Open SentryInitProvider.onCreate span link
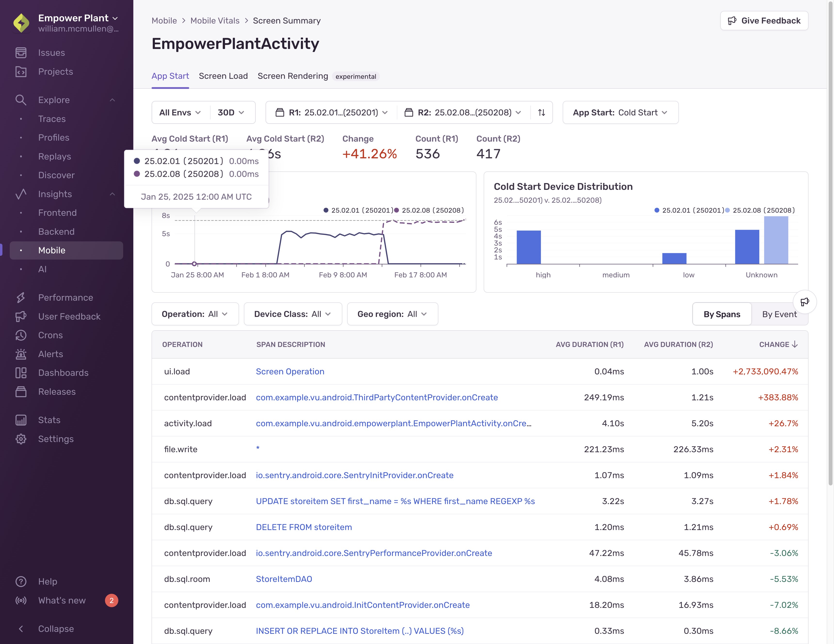This screenshot has width=834, height=644. point(355,475)
